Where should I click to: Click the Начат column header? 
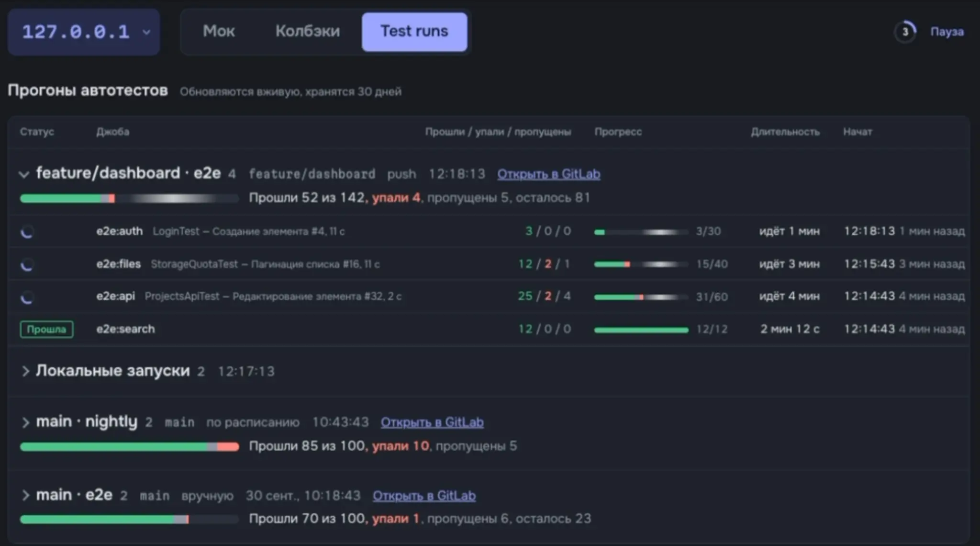(857, 132)
